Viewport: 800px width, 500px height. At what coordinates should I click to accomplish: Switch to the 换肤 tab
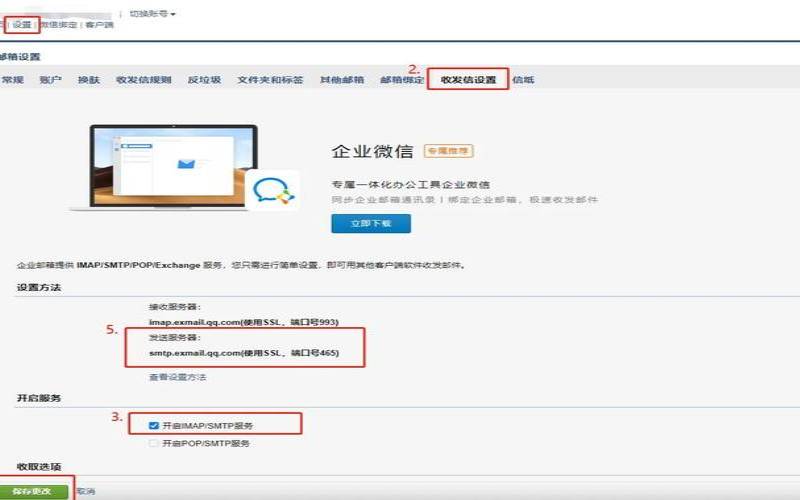(89, 80)
